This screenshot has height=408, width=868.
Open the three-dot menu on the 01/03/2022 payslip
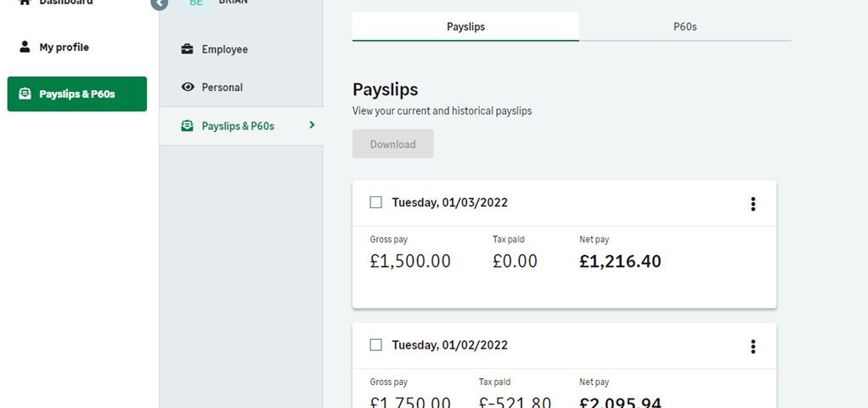[752, 204]
